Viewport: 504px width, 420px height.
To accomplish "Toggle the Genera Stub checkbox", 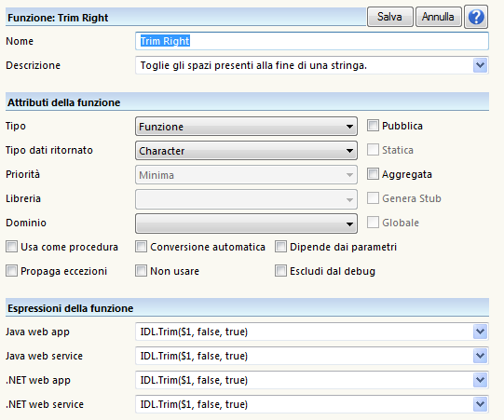I will pyautogui.click(x=373, y=198).
